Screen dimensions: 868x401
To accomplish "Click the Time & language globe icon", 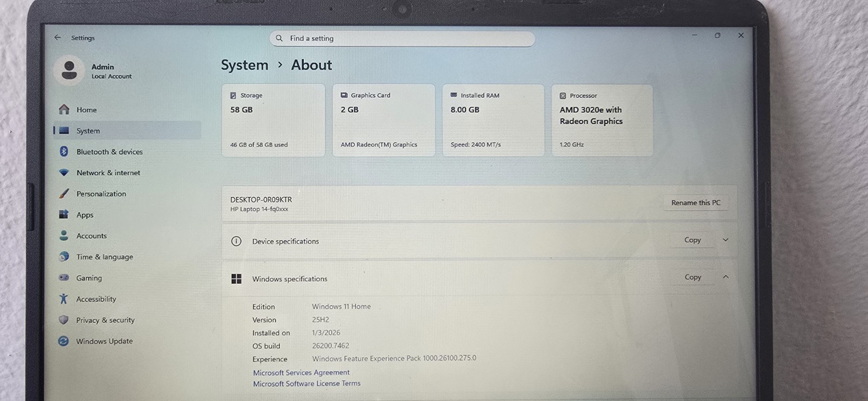I will pyautogui.click(x=63, y=257).
